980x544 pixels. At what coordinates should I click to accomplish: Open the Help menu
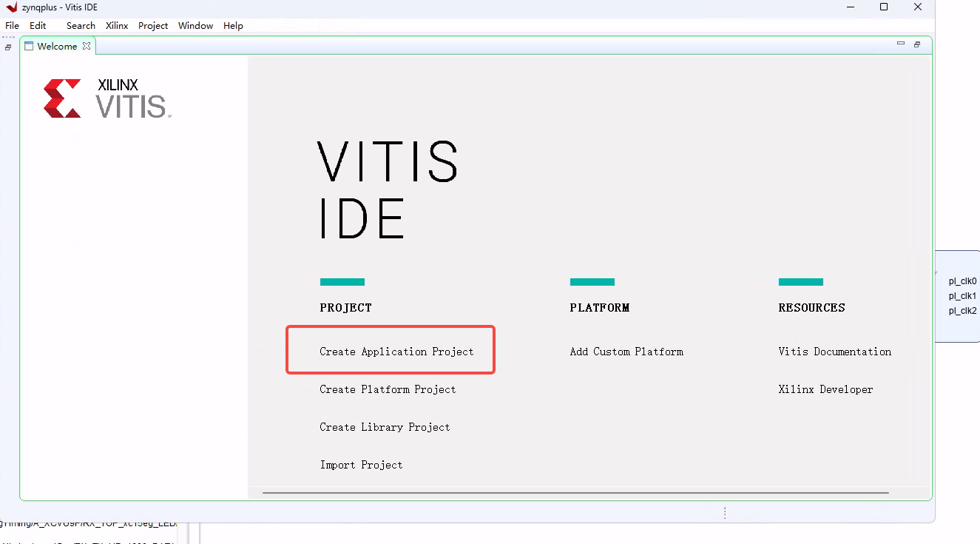click(233, 25)
